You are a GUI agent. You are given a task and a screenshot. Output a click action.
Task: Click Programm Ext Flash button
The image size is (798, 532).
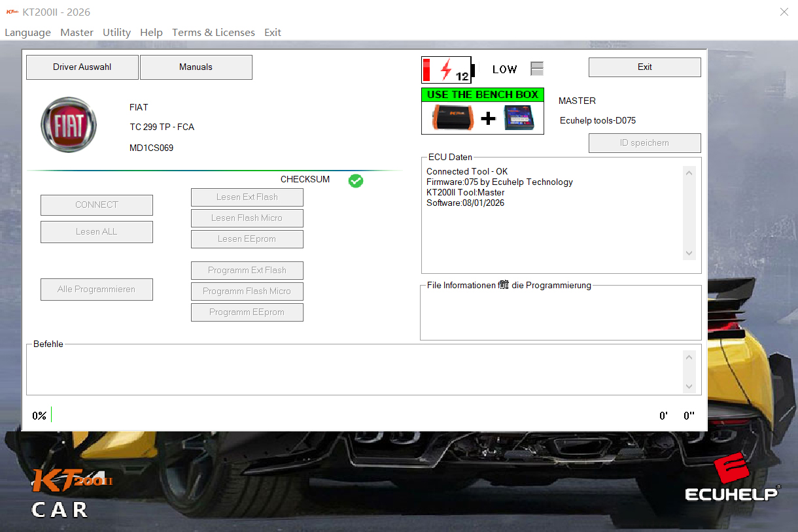point(247,271)
